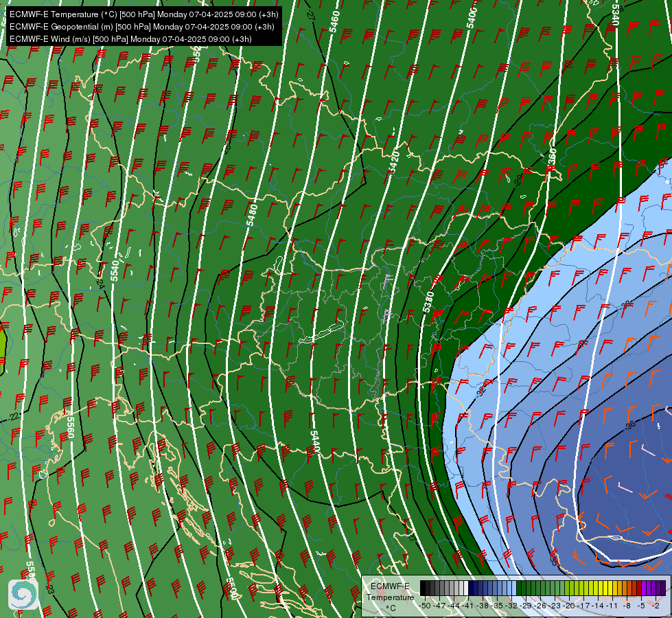Click the -47 tick label on the colorbar
672x618 pixels.
[439, 606]
